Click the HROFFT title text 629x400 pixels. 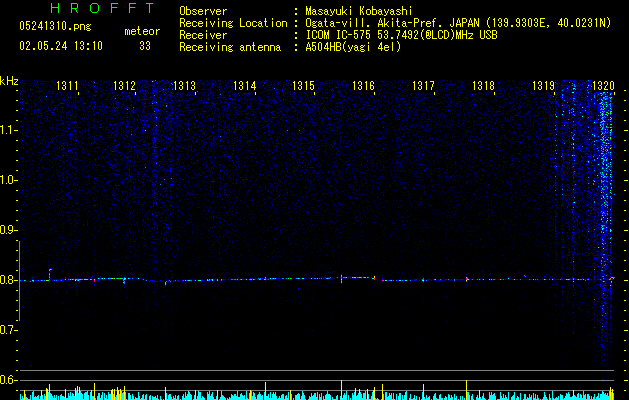(102, 8)
